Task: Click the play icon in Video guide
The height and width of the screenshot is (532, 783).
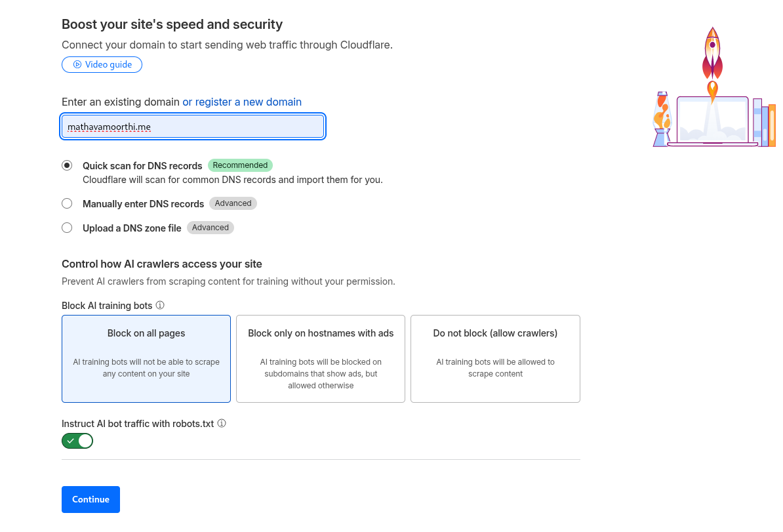Action: (77, 64)
